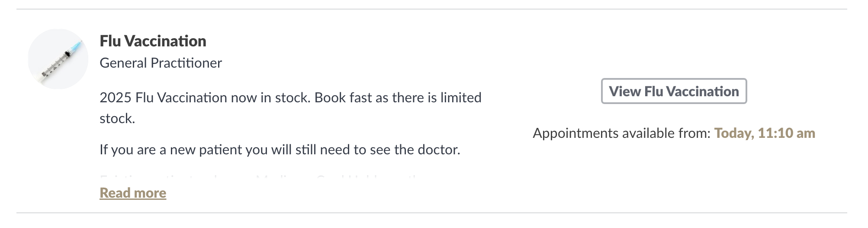Click the General Practitioner subtitle
This screenshot has width=868, height=228.
coord(161,63)
